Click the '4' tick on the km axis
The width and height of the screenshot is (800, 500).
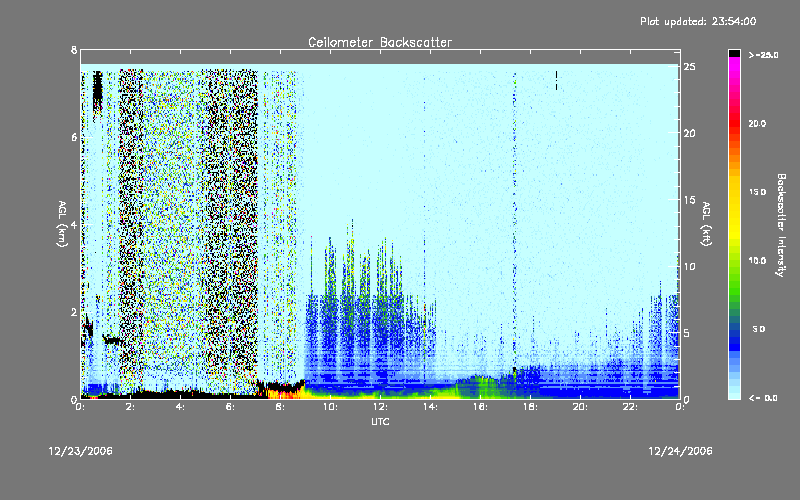point(74,225)
